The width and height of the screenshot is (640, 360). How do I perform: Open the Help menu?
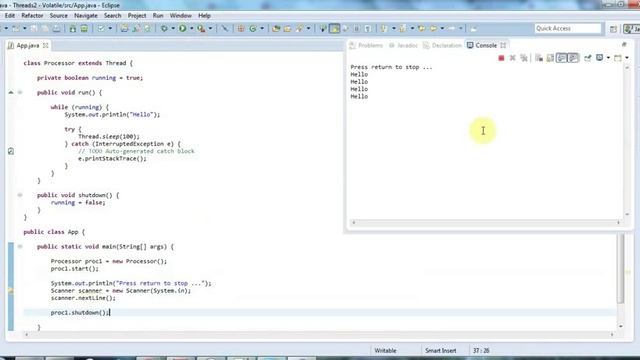[204, 16]
